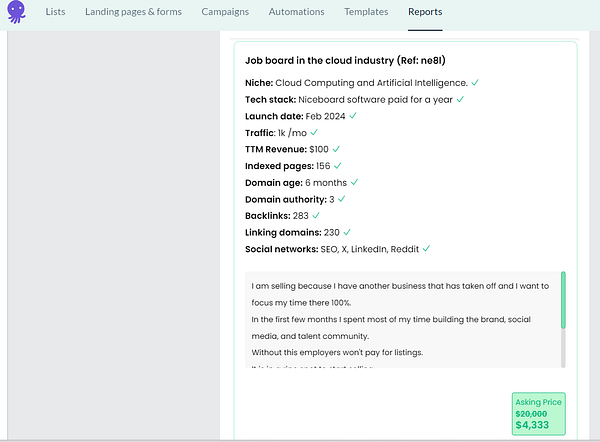Click the checkmark beside Indexed pages
This screenshot has height=442, width=600.
pyautogui.click(x=338, y=166)
